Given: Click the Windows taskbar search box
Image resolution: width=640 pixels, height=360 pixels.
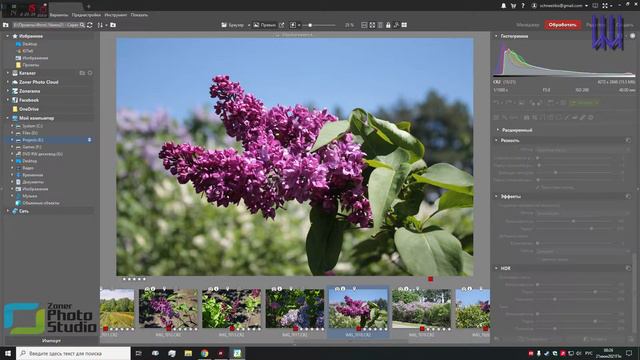Looking at the screenshot, I should (x=73, y=353).
